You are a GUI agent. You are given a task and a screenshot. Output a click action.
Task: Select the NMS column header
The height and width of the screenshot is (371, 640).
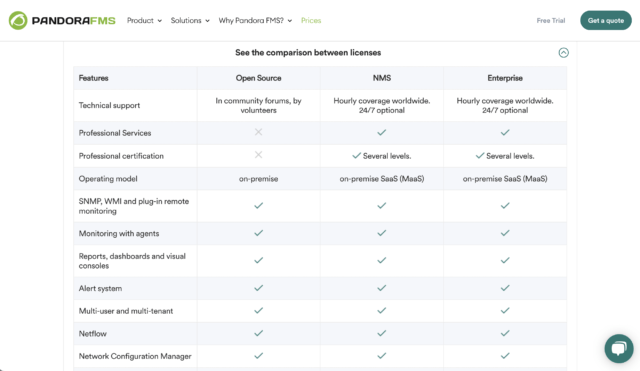382,78
